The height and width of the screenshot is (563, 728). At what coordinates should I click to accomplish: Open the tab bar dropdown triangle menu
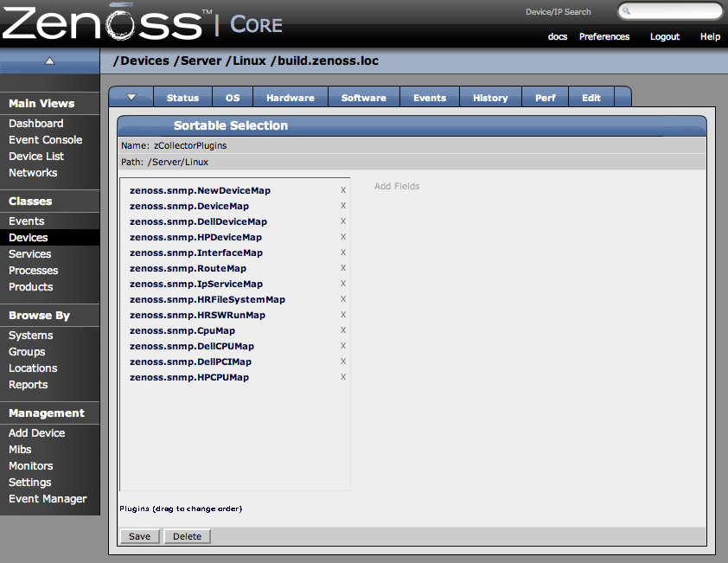pyautogui.click(x=131, y=97)
